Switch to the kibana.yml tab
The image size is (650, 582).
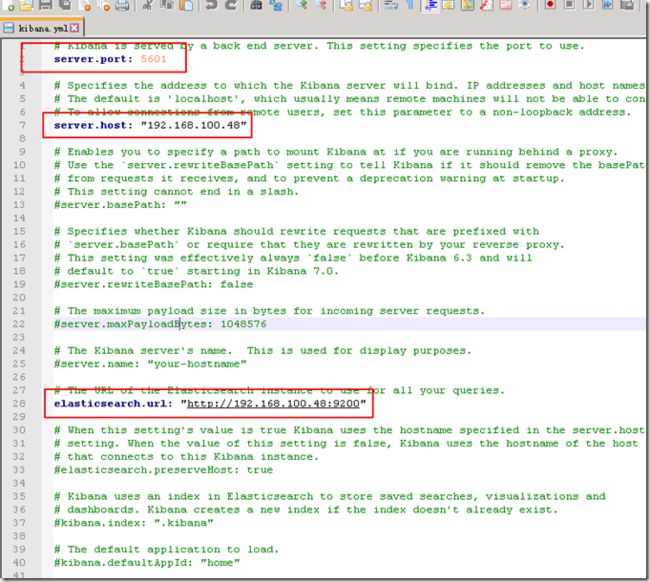coord(41,28)
